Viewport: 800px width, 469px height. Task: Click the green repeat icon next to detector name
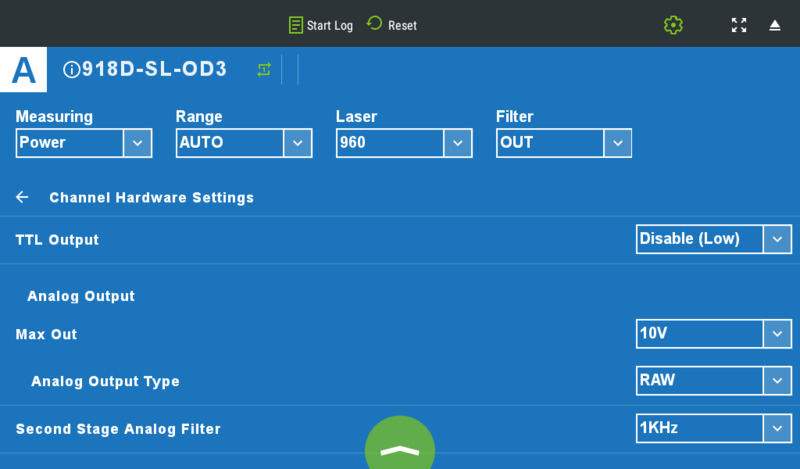(x=264, y=69)
